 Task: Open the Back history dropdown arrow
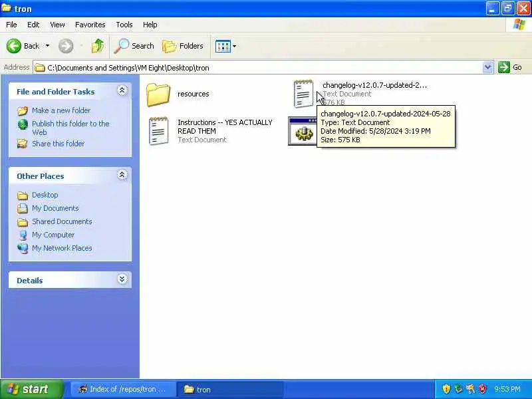pos(47,46)
